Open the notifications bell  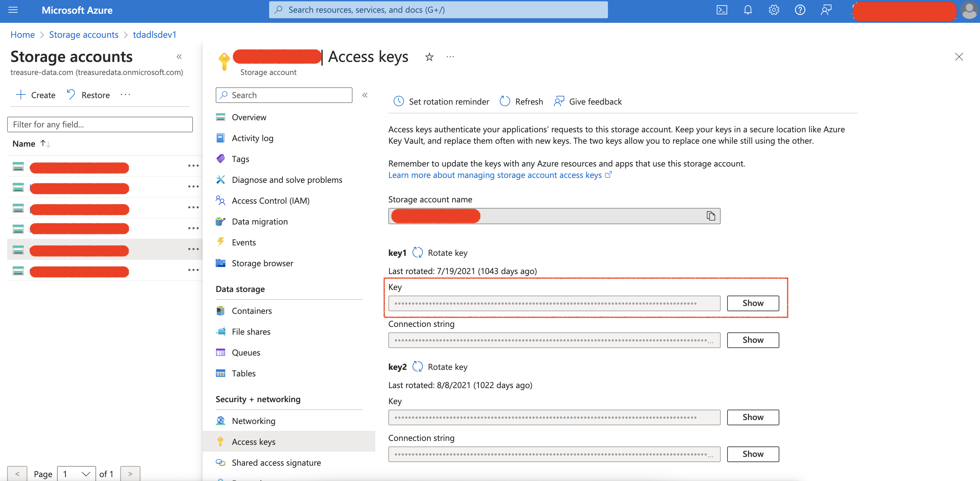tap(748, 10)
